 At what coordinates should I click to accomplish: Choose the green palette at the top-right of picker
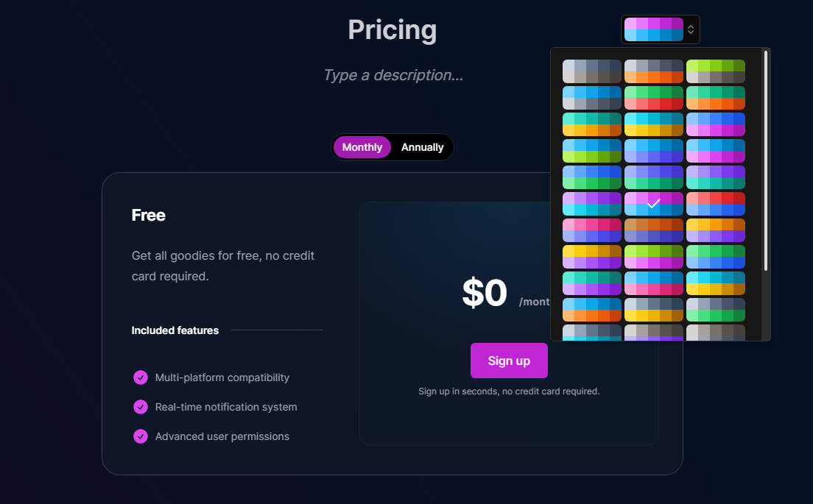pos(715,71)
